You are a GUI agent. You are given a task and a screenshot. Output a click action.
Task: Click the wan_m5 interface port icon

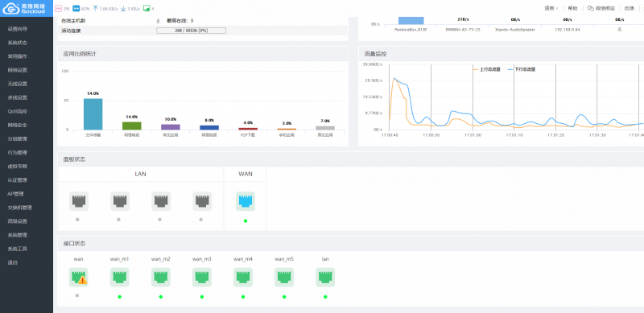(x=284, y=278)
